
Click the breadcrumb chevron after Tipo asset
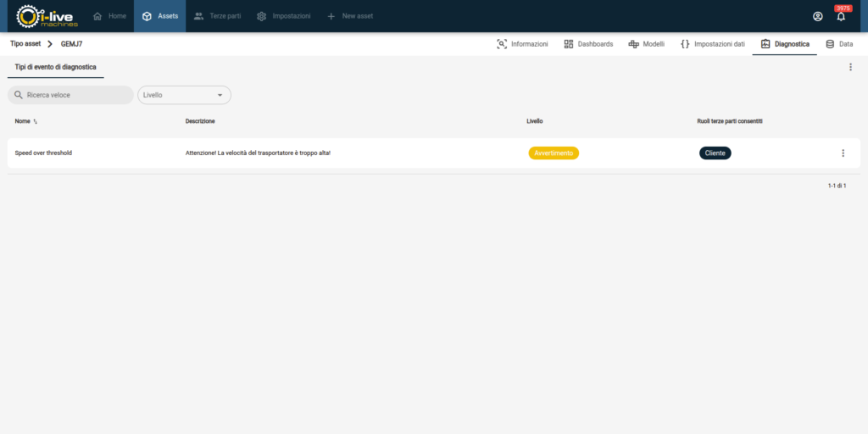tap(50, 43)
